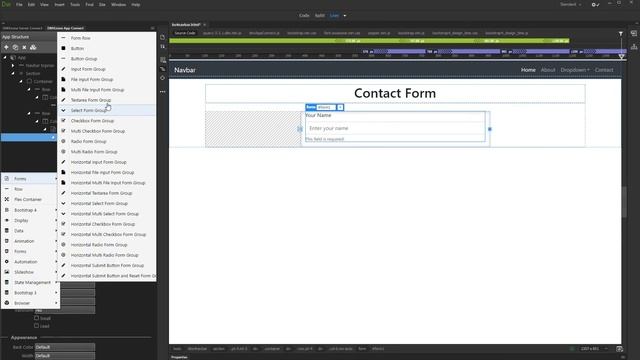Collapse the App tree node
640x360 pixels.
tap(5, 58)
